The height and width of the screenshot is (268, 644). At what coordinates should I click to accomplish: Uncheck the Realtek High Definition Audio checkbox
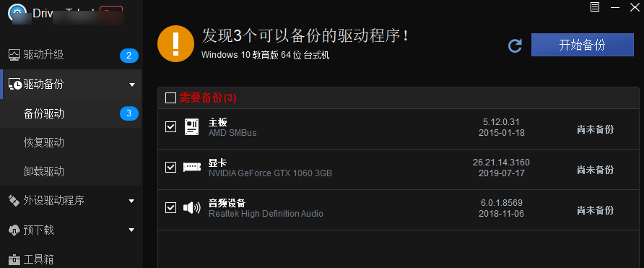170,207
